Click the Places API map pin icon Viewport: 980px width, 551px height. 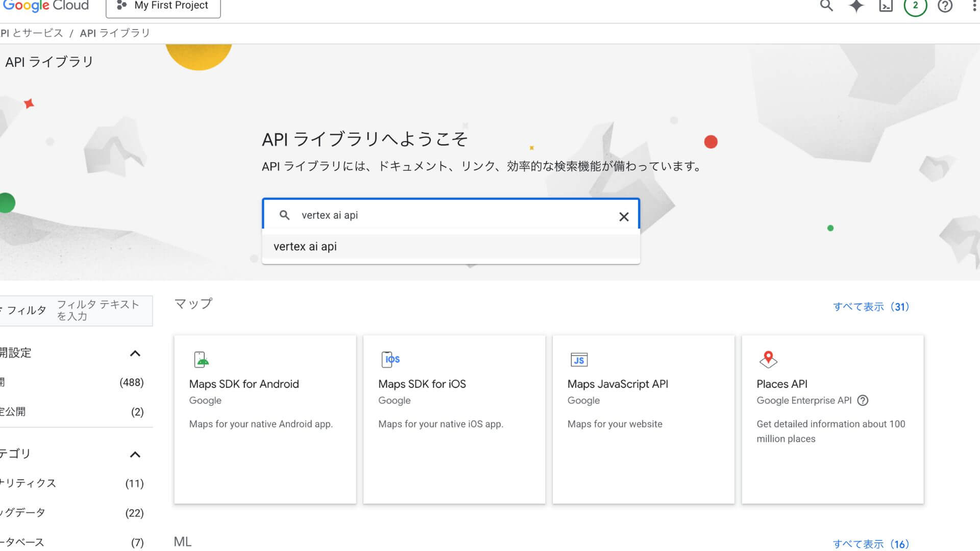tap(768, 359)
